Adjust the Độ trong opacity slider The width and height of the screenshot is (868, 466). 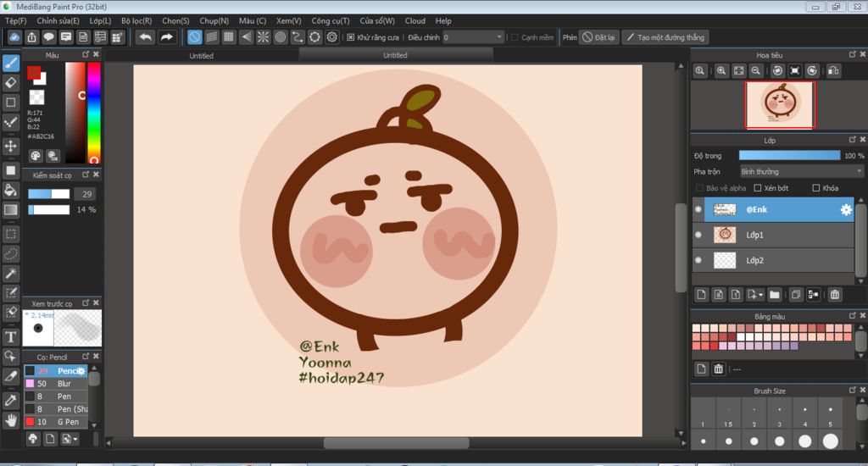(x=789, y=156)
